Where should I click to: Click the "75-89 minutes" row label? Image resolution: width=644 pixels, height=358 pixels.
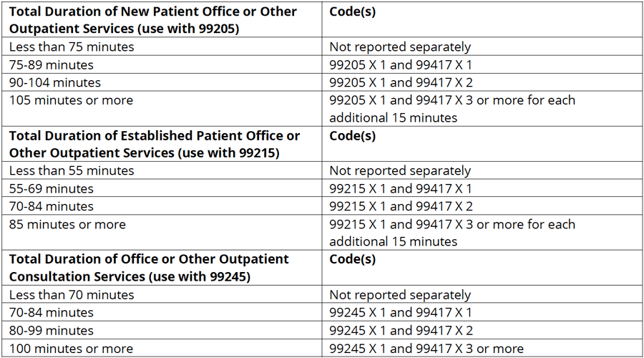pyautogui.click(x=52, y=65)
